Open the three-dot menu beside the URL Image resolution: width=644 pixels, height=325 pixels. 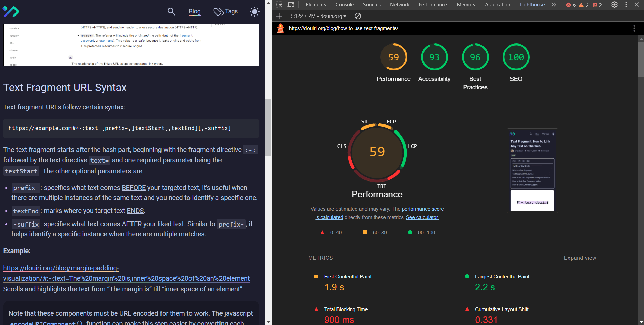(634, 28)
